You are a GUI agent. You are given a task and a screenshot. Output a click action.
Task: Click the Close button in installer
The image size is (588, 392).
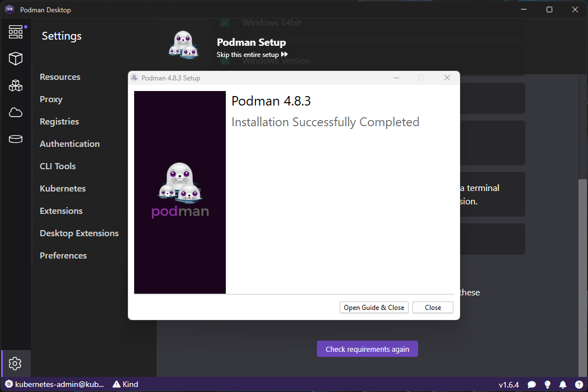coord(433,307)
